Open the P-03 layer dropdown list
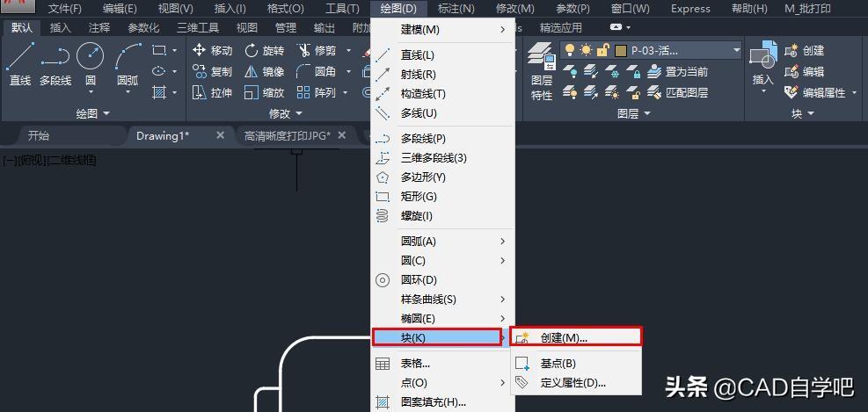868x412 pixels. 736,50
